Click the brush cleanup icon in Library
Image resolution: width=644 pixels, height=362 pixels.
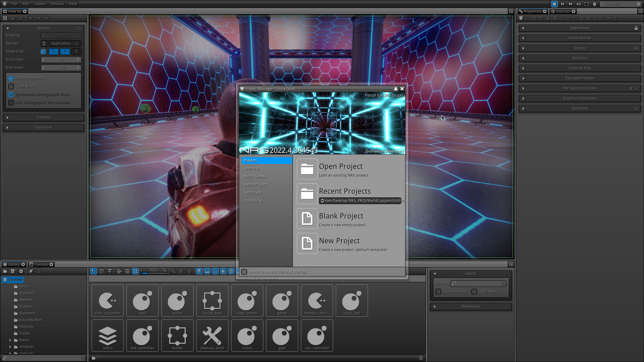[x=31, y=271]
